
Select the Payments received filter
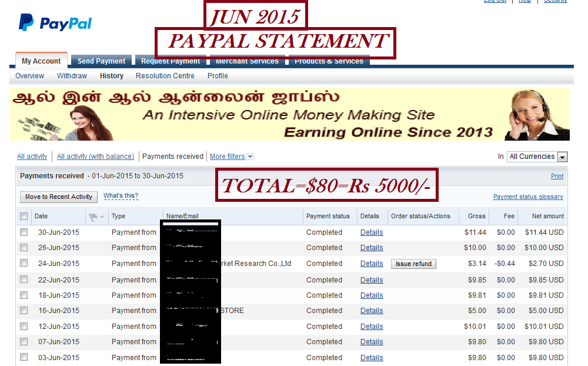172,157
